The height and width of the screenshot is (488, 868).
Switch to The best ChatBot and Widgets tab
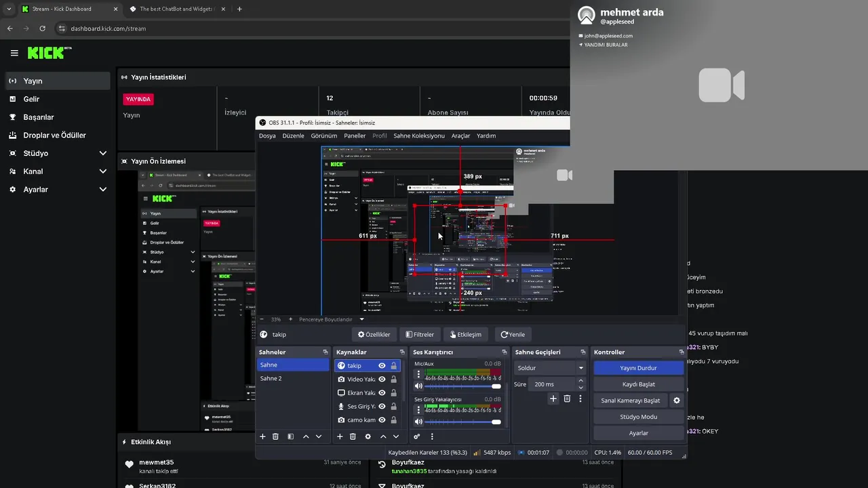tap(179, 9)
